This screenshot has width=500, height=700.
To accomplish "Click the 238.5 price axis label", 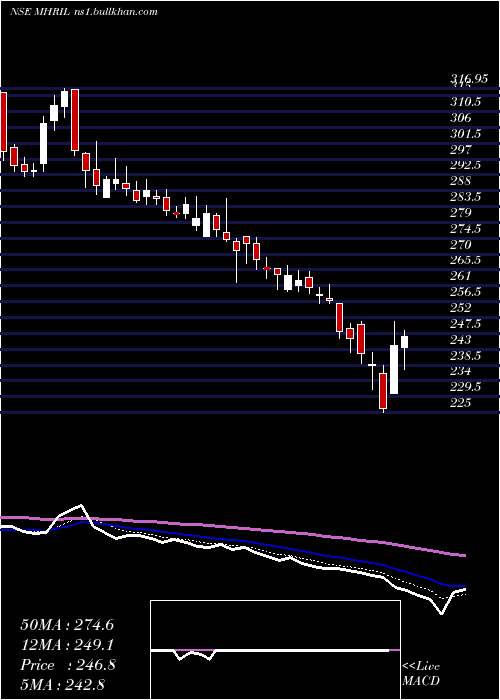I will [x=465, y=355].
